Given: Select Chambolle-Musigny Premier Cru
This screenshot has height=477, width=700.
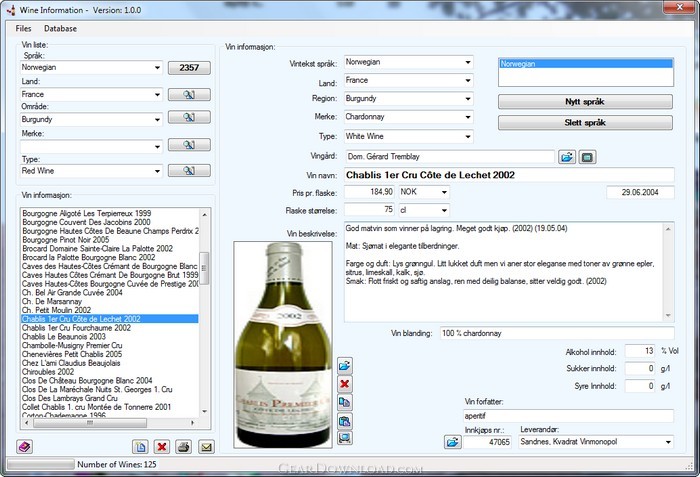Looking at the screenshot, I should (110, 346).
